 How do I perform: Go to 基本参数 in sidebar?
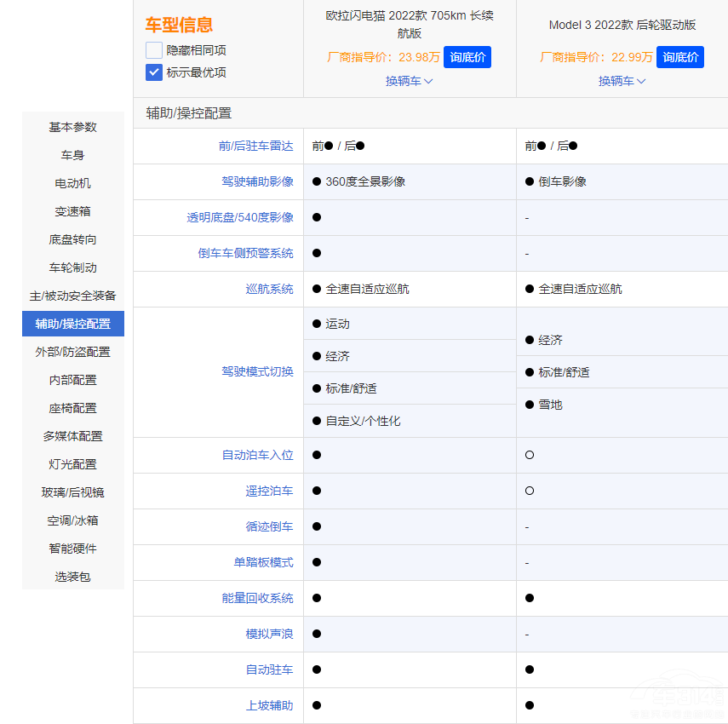coord(73,127)
